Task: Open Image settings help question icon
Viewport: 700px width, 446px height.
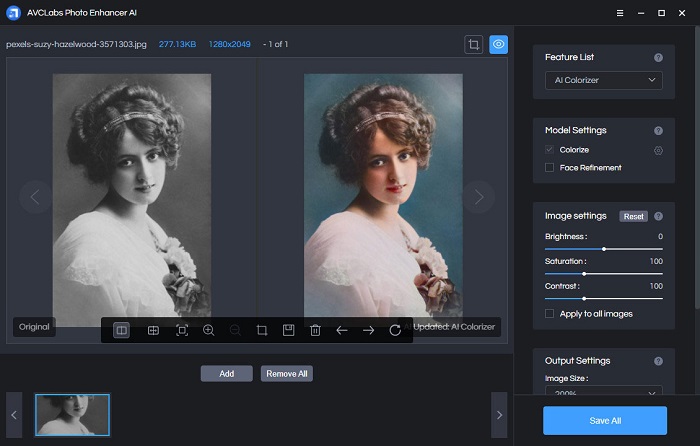Action: tap(658, 217)
